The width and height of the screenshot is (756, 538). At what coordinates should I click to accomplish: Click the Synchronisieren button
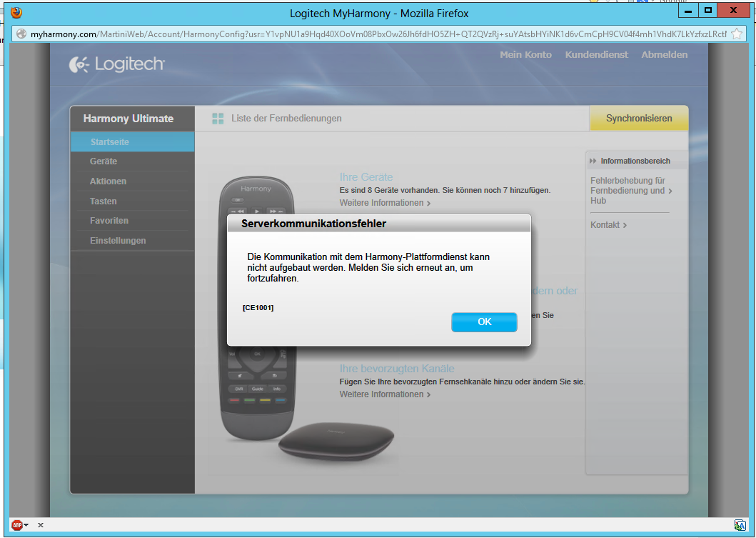[x=639, y=118]
